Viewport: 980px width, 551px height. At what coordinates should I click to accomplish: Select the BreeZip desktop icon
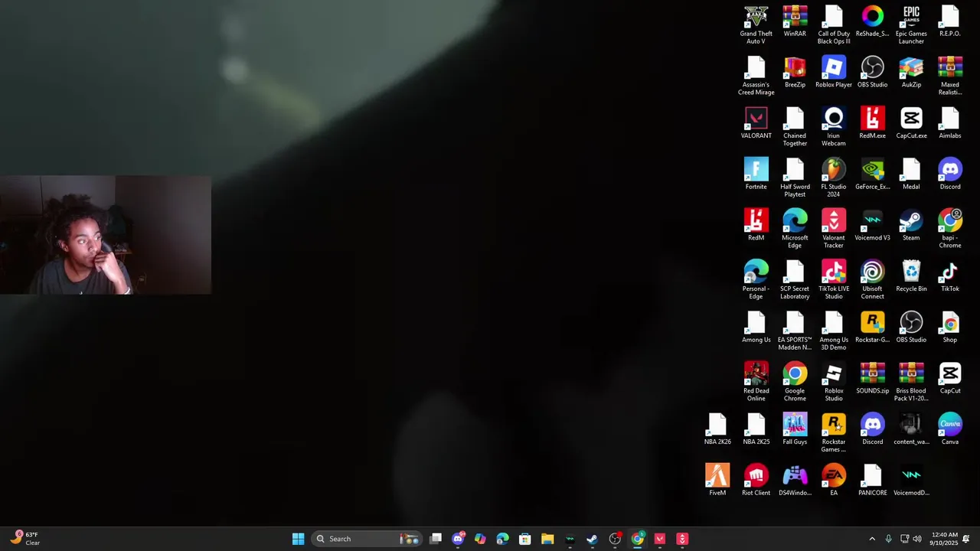(795, 73)
